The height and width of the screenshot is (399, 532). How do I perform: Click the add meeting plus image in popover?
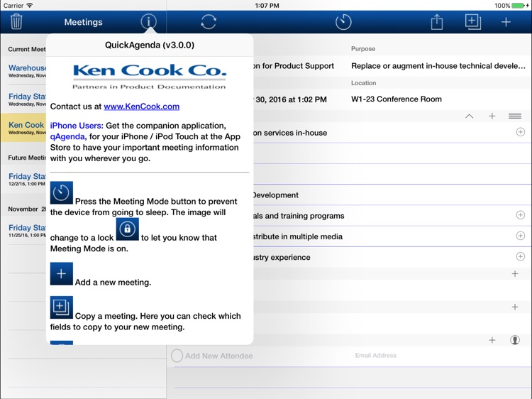pyautogui.click(x=62, y=273)
